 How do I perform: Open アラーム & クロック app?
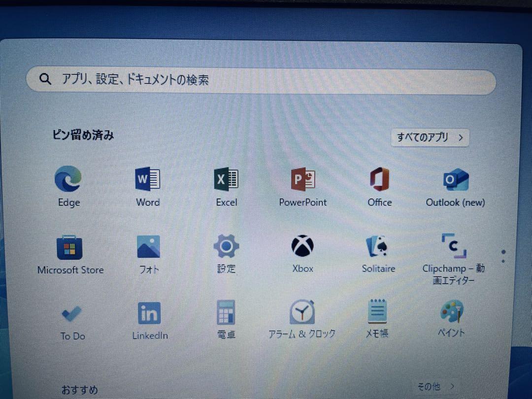point(302,312)
